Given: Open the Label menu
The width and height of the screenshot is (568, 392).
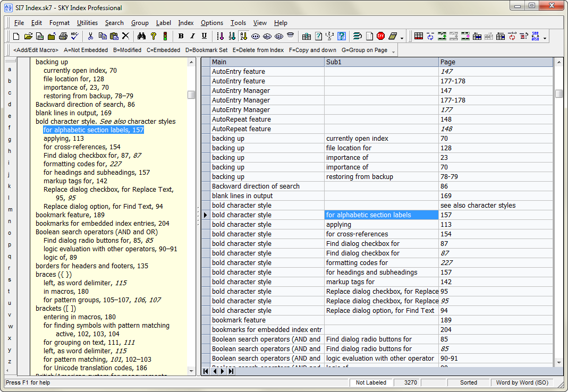Looking at the screenshot, I should pyautogui.click(x=163, y=23).
